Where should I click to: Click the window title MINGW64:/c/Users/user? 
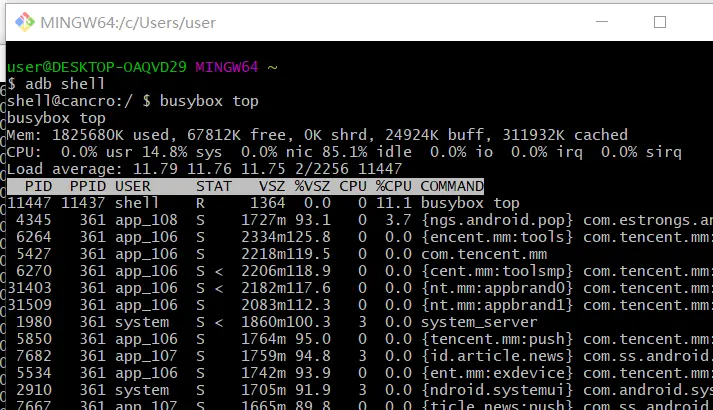click(x=128, y=23)
